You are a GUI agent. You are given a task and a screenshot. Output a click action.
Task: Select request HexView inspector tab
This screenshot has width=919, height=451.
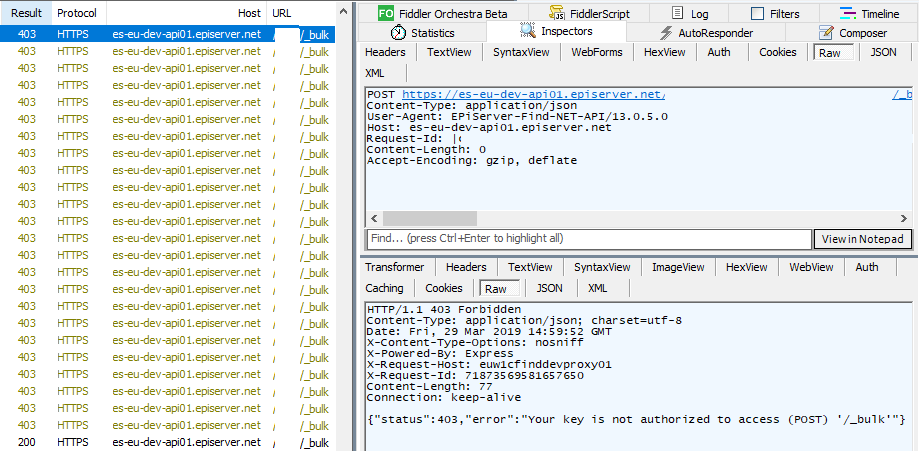click(665, 52)
